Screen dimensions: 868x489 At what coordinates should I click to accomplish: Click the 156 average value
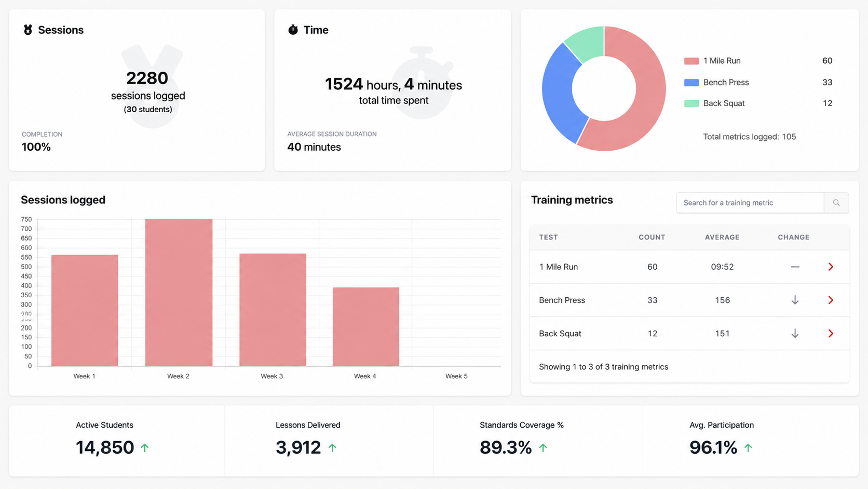(x=722, y=300)
